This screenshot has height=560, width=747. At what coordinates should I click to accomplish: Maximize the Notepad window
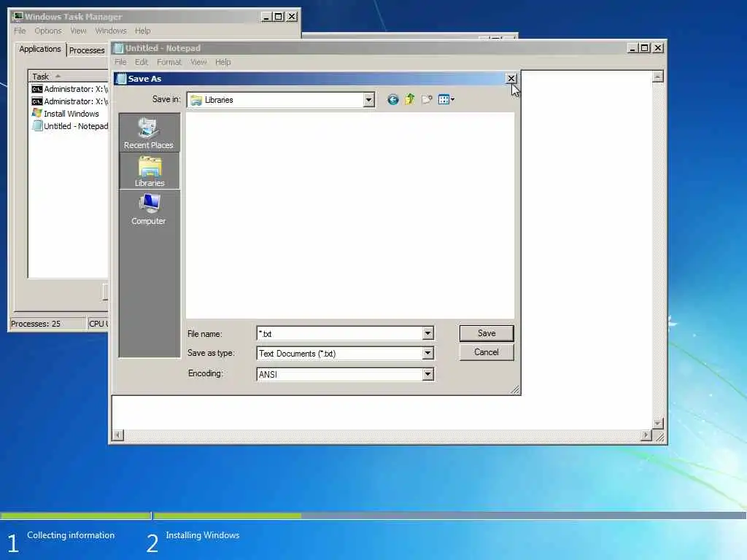tap(644, 48)
